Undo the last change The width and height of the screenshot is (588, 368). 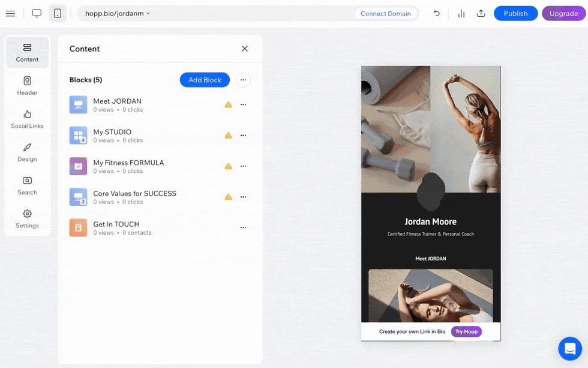(x=437, y=13)
